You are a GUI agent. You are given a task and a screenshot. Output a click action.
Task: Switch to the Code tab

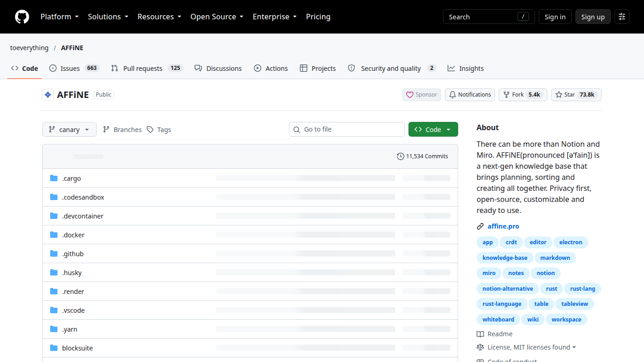click(x=25, y=68)
